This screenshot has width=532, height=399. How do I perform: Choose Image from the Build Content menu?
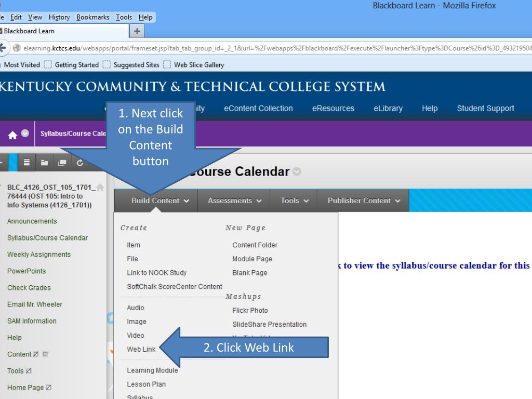[137, 322]
